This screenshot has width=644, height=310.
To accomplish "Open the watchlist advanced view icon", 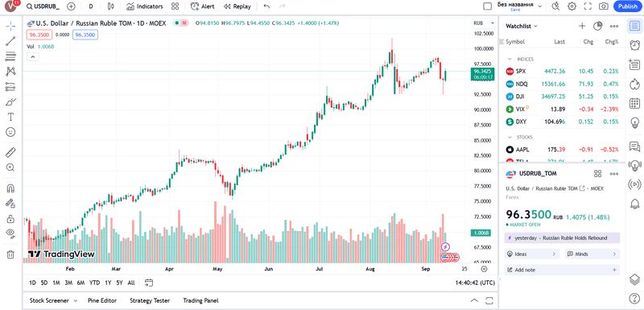I will click(x=598, y=26).
